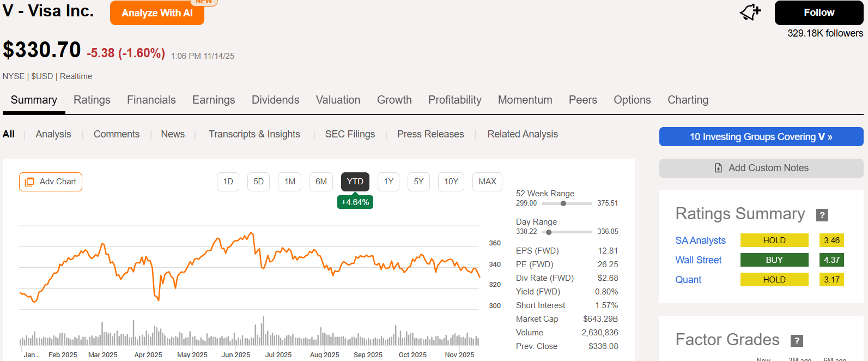Image resolution: width=868 pixels, height=361 pixels.
Task: Click the Quant HOLD rating badge
Action: pos(774,280)
